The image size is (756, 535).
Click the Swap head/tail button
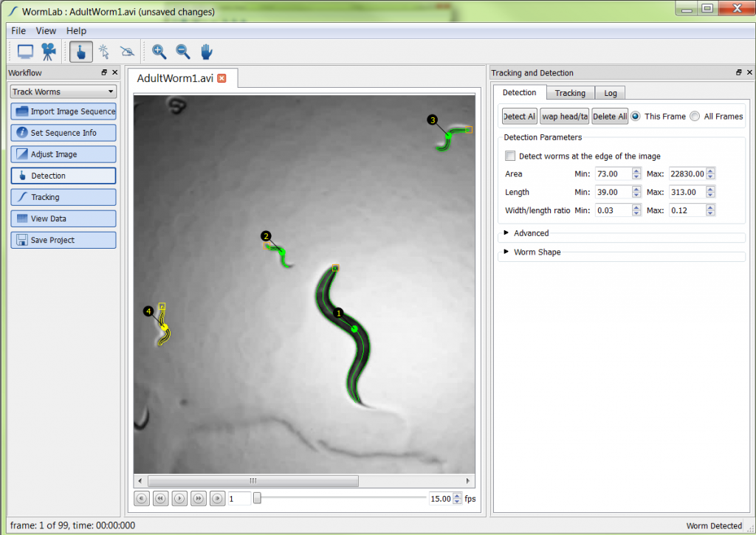pyautogui.click(x=565, y=116)
